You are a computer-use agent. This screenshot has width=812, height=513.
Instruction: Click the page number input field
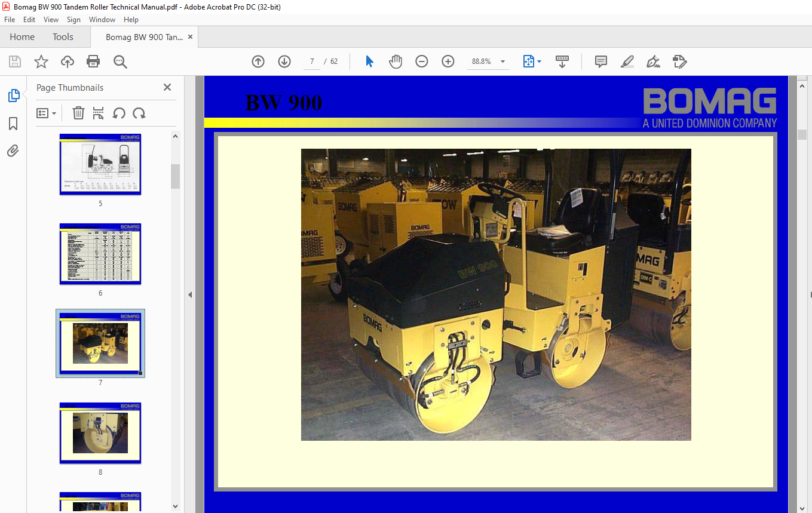pos(312,62)
